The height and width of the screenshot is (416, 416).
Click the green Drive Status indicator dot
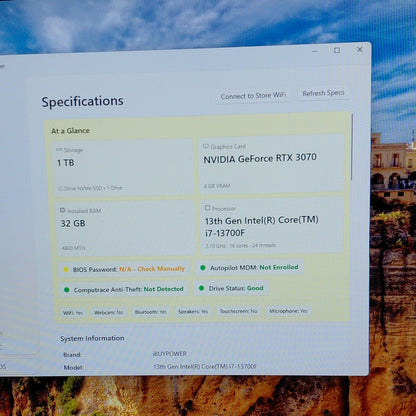coord(201,288)
